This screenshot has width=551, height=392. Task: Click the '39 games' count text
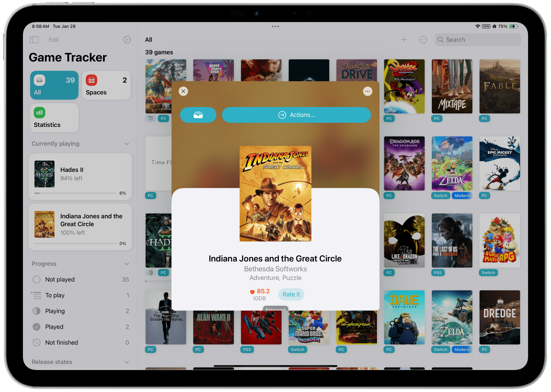pyautogui.click(x=159, y=52)
